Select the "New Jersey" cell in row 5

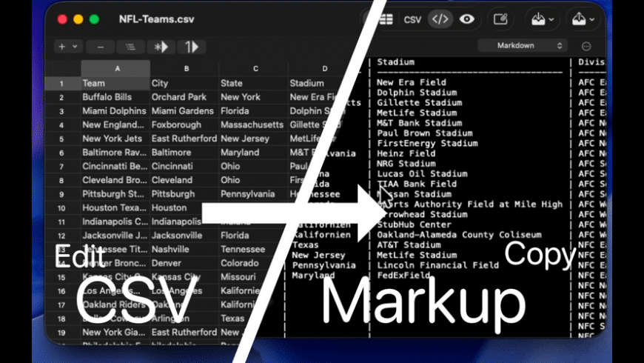253,139
